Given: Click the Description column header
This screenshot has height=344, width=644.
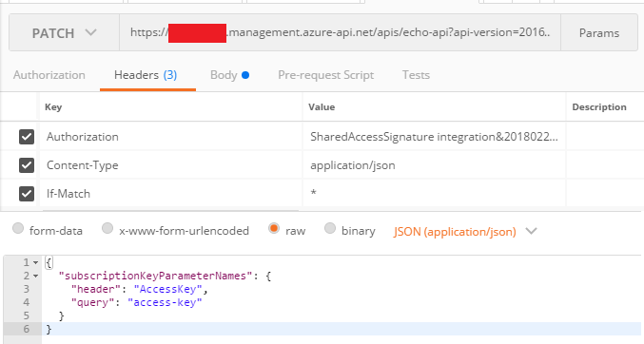Looking at the screenshot, I should (599, 107).
